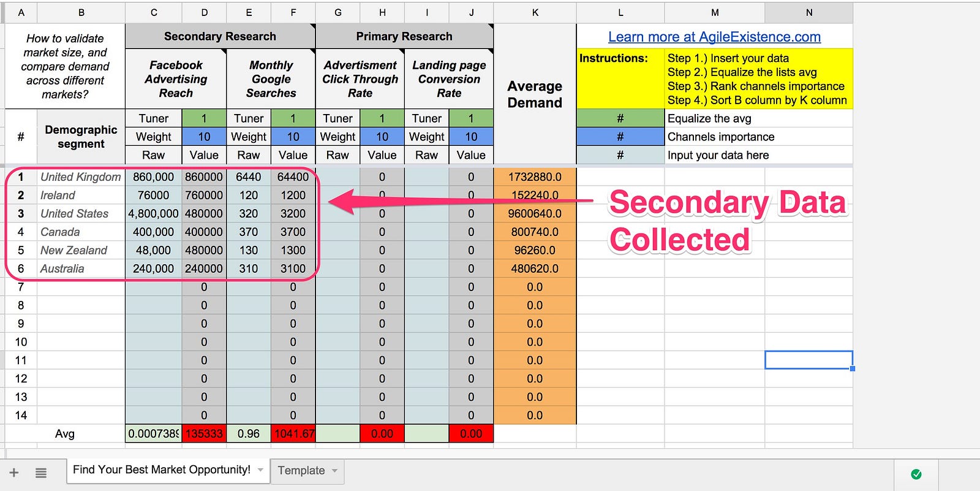Click average demand cell 1732880.0
This screenshot has width=980, height=491.
tap(535, 177)
